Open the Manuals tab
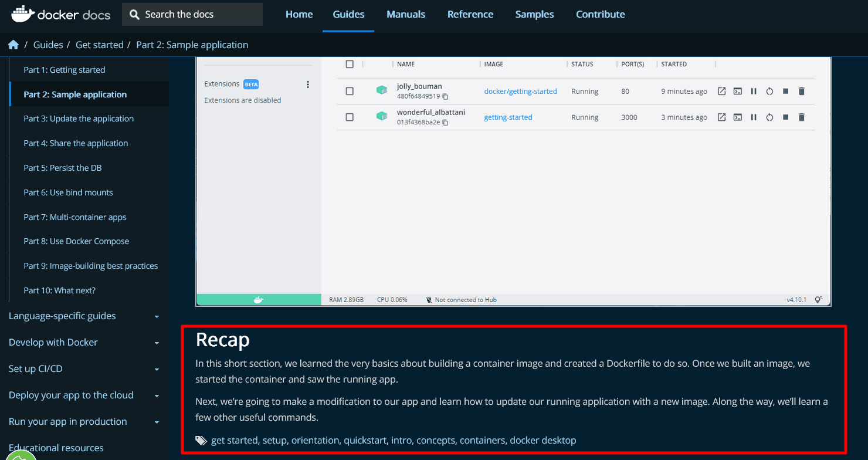This screenshot has width=868, height=460. [x=406, y=14]
